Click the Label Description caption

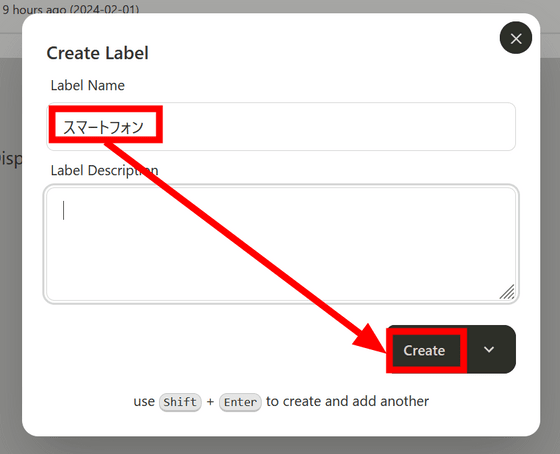pos(104,170)
